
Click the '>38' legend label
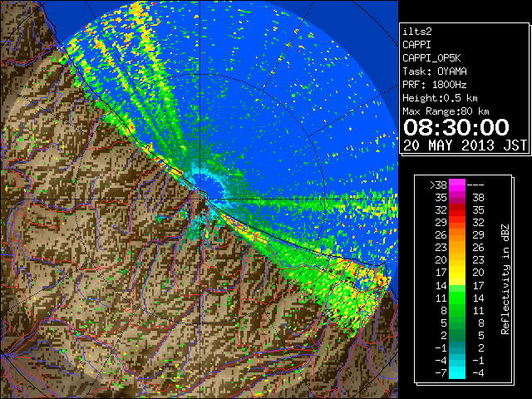coord(438,185)
